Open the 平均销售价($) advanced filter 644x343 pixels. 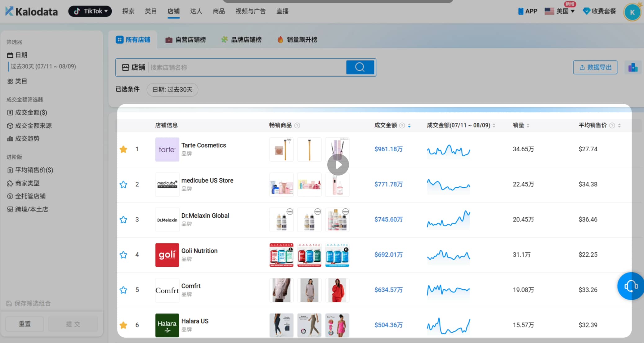pyautogui.click(x=34, y=170)
